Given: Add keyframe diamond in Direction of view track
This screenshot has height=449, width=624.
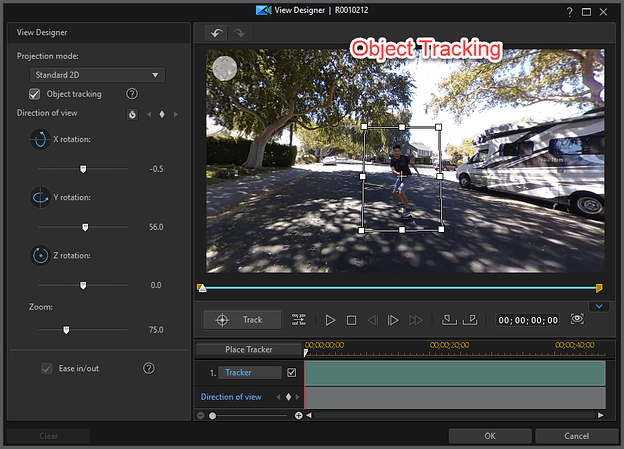Looking at the screenshot, I should (289, 397).
